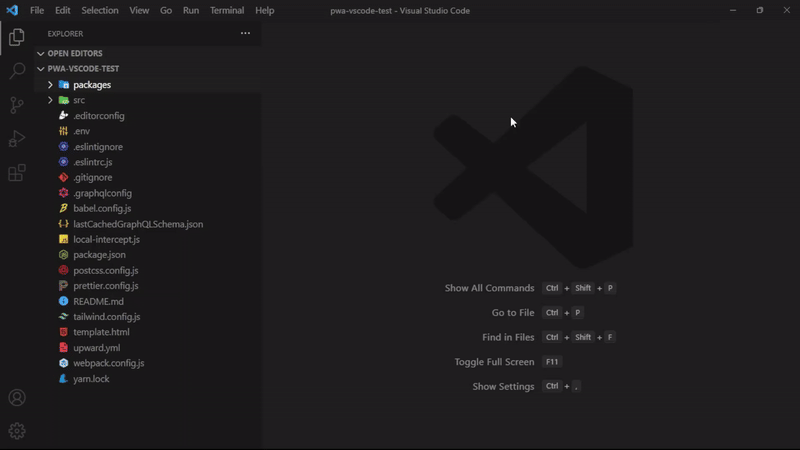
Task: Restore down the VS Code window
Action: (760, 10)
